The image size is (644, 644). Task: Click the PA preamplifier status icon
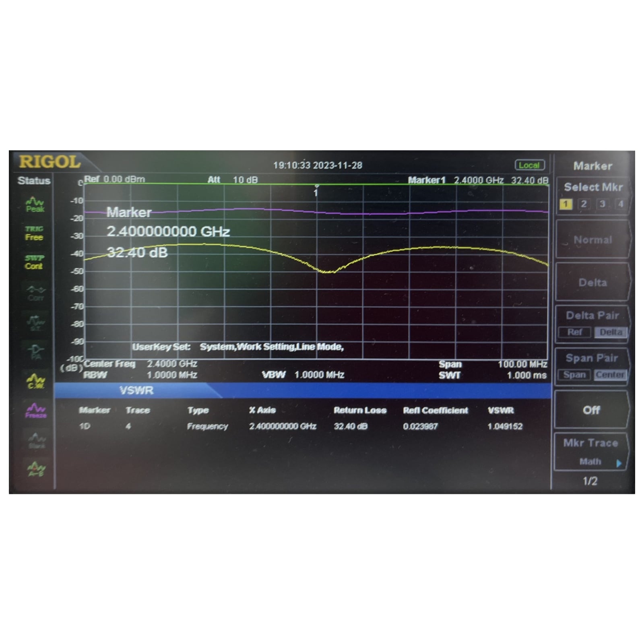click(x=36, y=352)
